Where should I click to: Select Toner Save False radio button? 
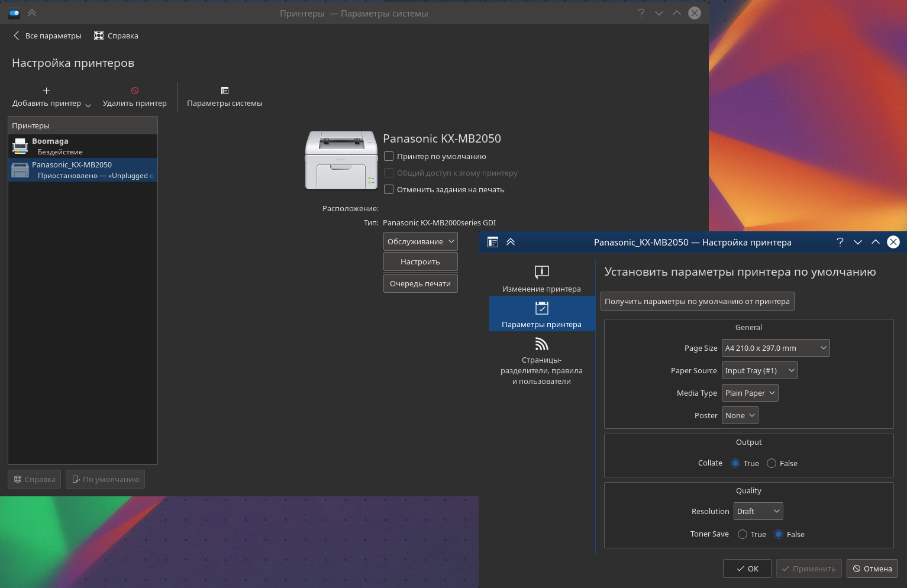(x=779, y=535)
